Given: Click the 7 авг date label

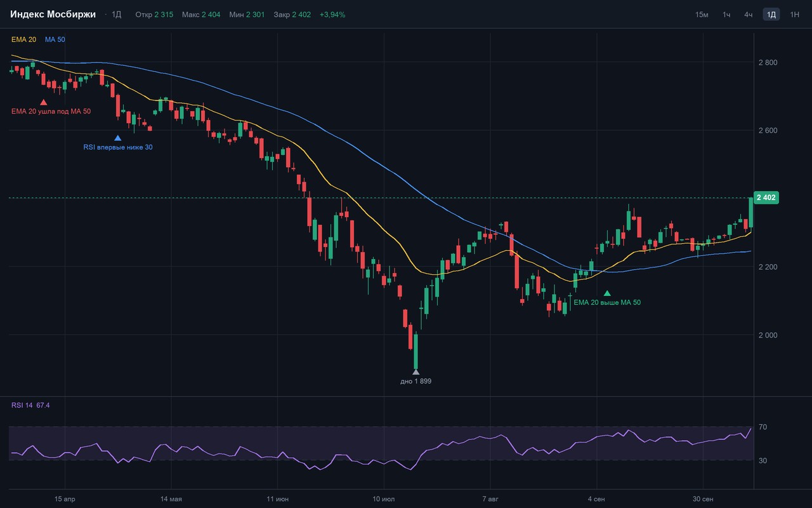Looking at the screenshot, I should pyautogui.click(x=490, y=499).
